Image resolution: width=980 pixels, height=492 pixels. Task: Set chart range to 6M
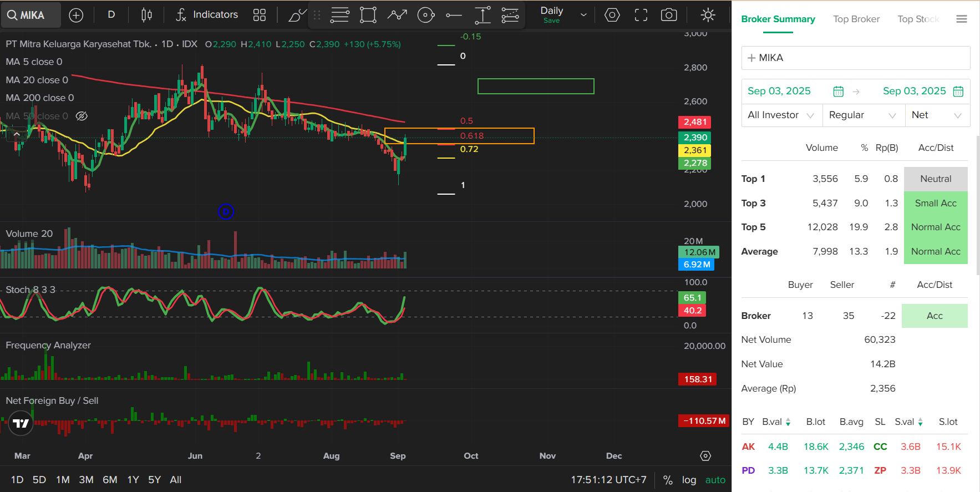110,480
